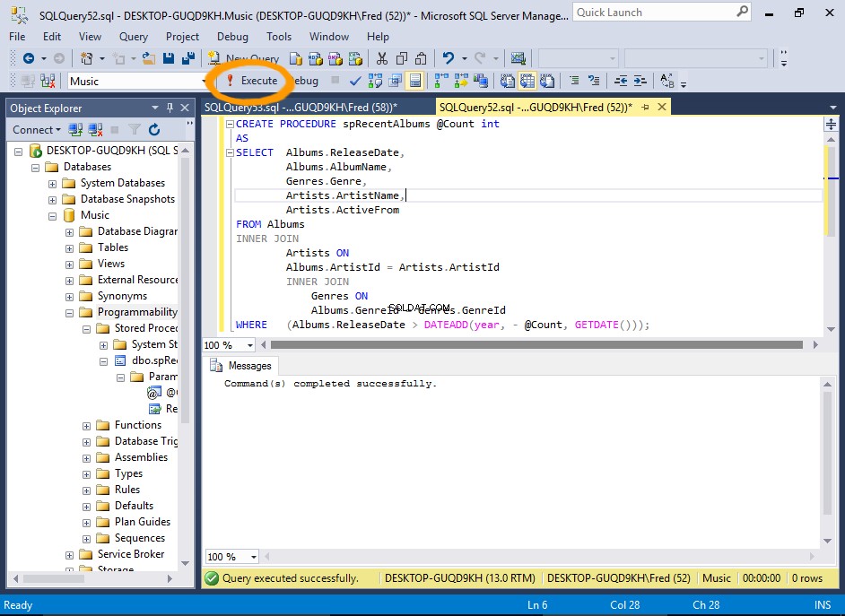
Task: Toggle Auto Hide pin on Object Explorer
Action: coord(170,108)
